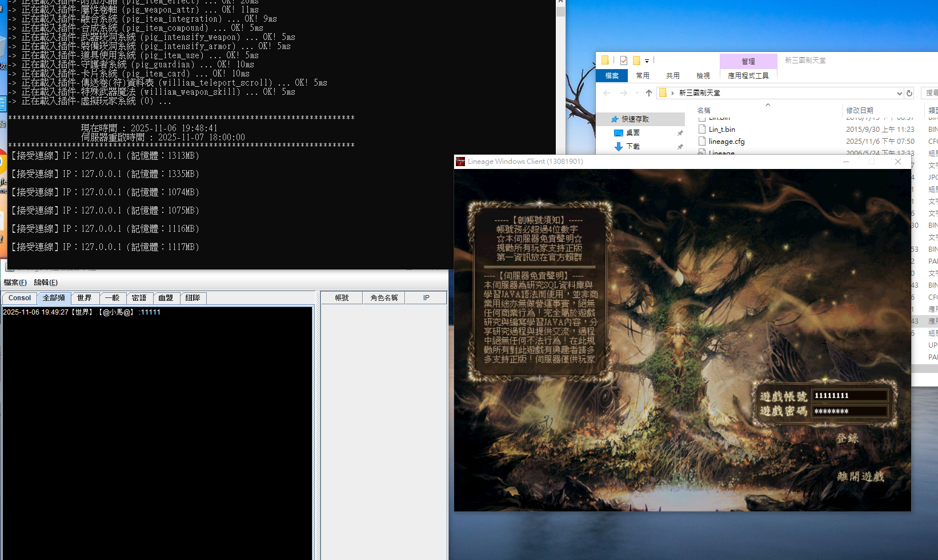Click the console scrollbar up arrow
Screen dimensions: 938x560
click(x=560, y=2)
